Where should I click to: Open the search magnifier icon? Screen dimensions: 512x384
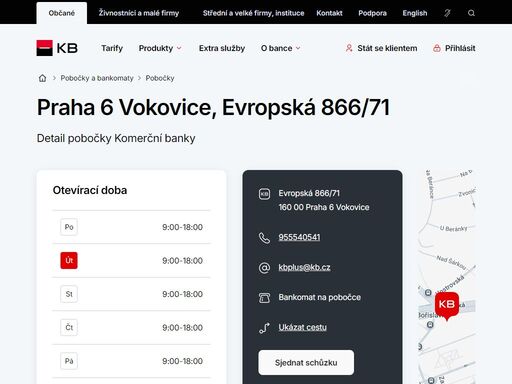point(471,13)
